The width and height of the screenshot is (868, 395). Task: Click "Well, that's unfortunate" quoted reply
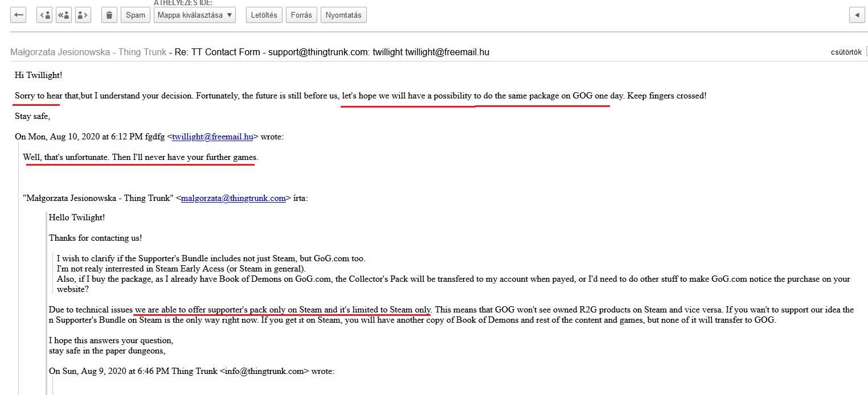[141, 157]
